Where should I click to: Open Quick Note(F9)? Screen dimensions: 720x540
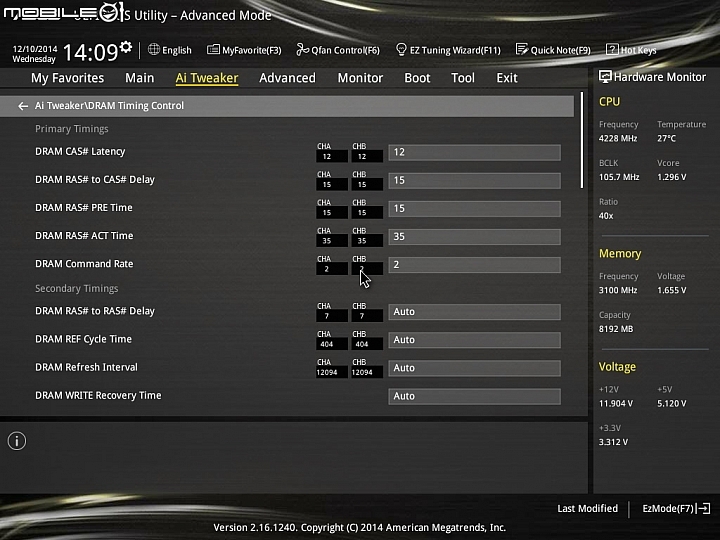[560, 50]
